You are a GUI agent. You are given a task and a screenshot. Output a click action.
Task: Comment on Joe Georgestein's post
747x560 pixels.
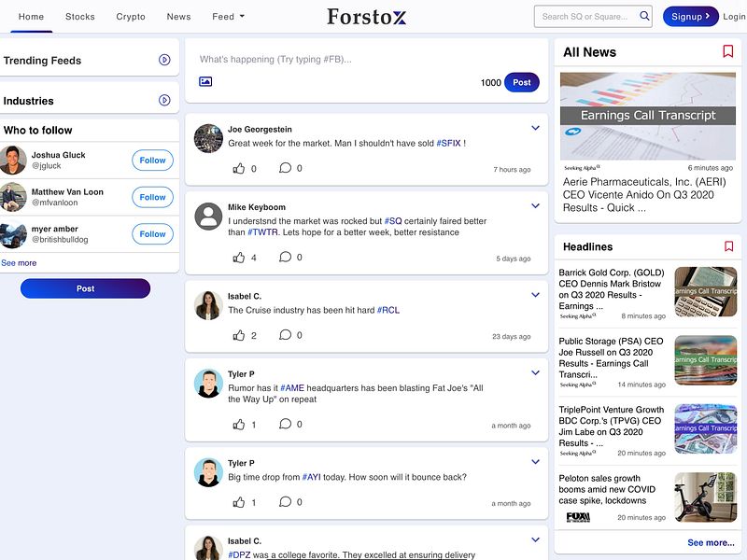click(x=285, y=168)
